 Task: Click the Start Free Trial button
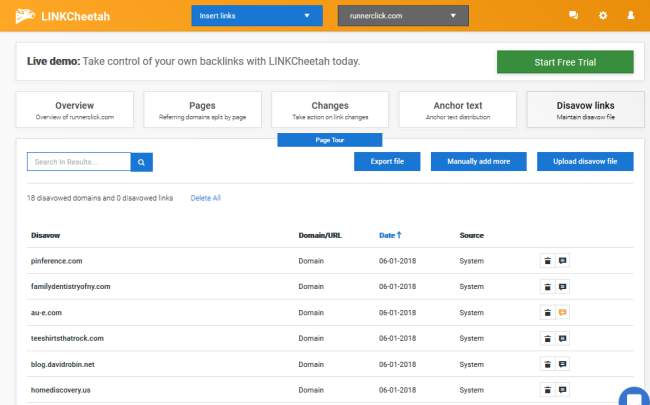(x=565, y=62)
